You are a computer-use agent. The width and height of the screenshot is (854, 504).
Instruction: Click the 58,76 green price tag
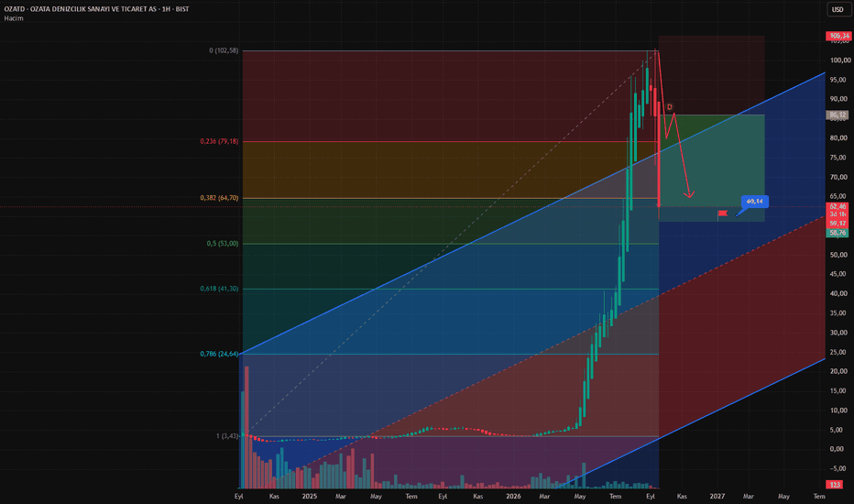838,233
